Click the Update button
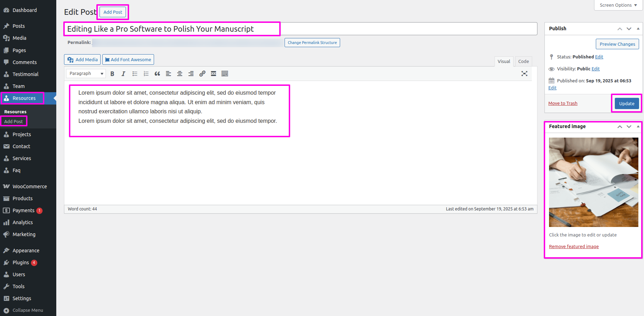This screenshot has height=316, width=644. (x=626, y=103)
